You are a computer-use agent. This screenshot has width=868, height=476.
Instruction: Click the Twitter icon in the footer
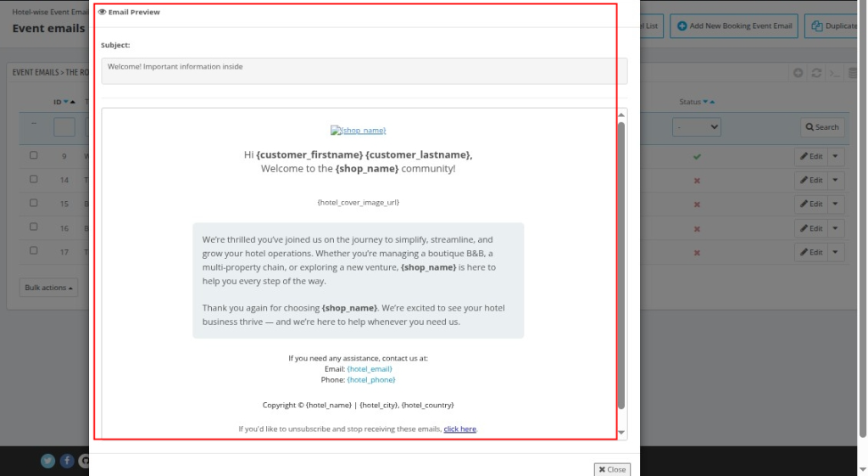[48, 461]
